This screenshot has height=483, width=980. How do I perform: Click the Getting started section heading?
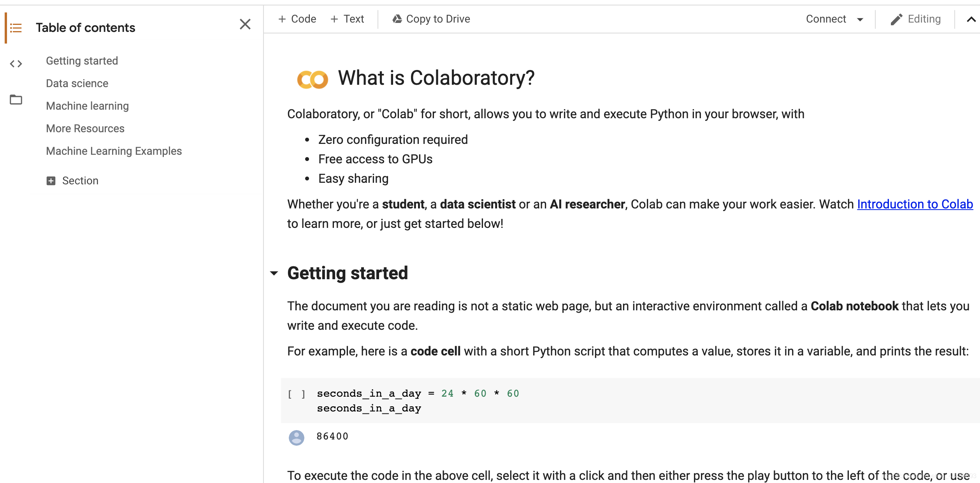348,273
